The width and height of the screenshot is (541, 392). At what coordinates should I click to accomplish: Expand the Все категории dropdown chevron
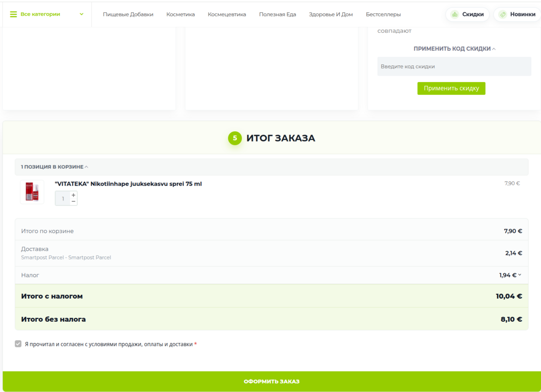click(82, 14)
